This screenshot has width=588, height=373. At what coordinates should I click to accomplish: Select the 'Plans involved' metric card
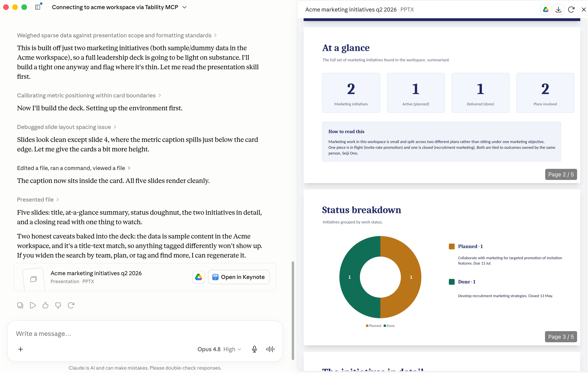[545, 93]
